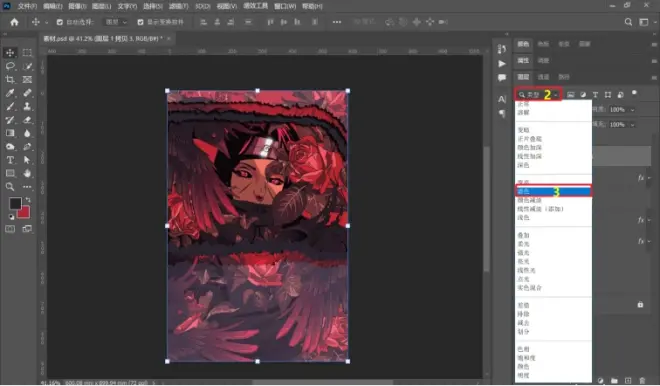The image size is (660, 386).
Task: Open the Character panel icon
Action: pos(502,99)
